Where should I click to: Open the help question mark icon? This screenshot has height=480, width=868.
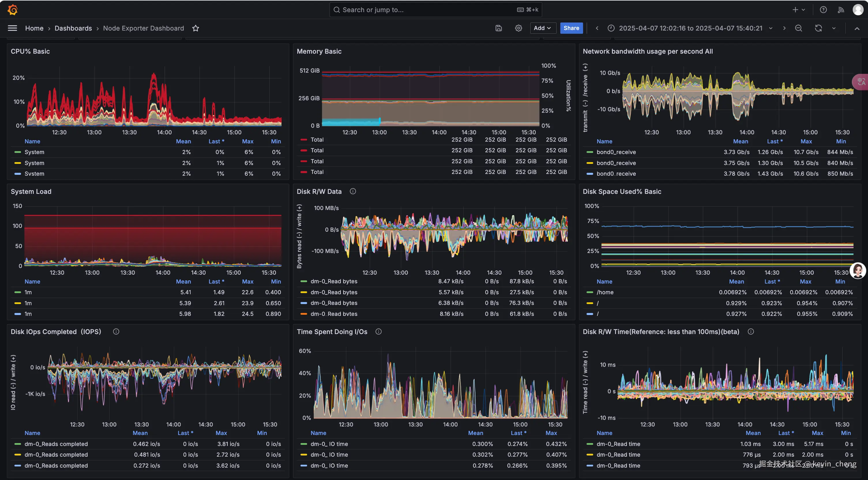823,10
